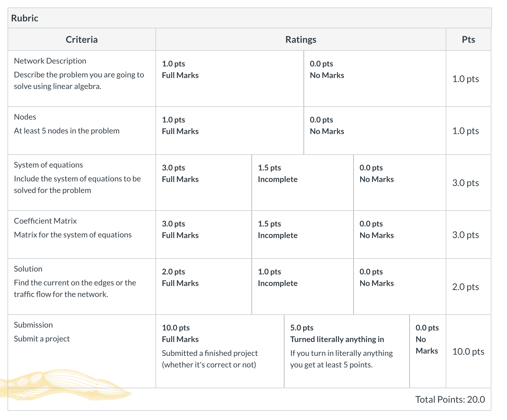The width and height of the screenshot is (507, 420).
Task: Select Full Marks rating for Network Description
Action: [x=230, y=79]
